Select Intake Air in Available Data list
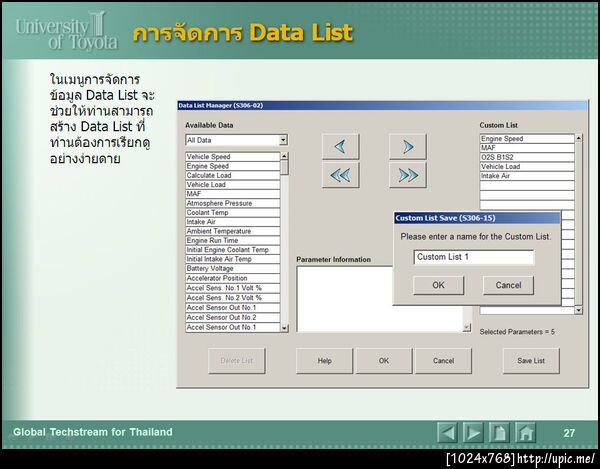 (233, 222)
